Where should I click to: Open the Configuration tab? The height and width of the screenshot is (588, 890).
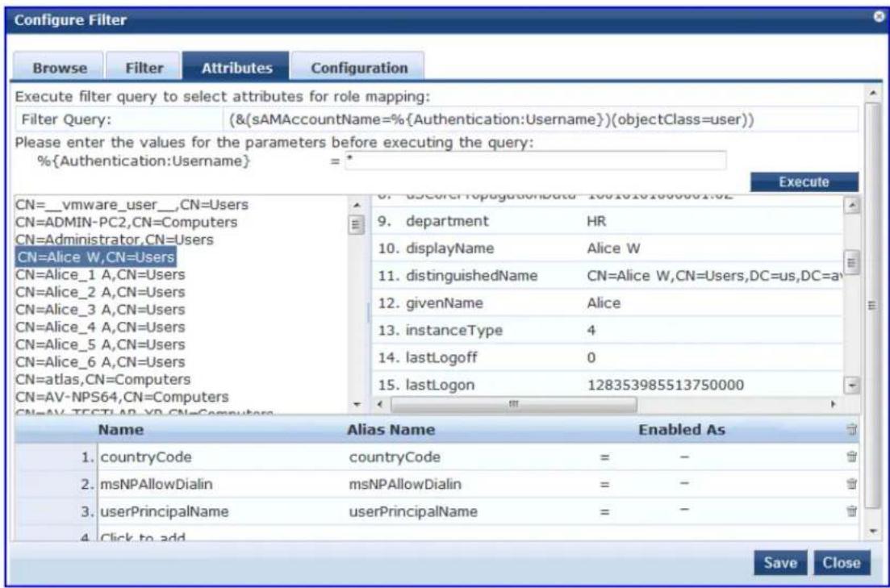click(359, 67)
